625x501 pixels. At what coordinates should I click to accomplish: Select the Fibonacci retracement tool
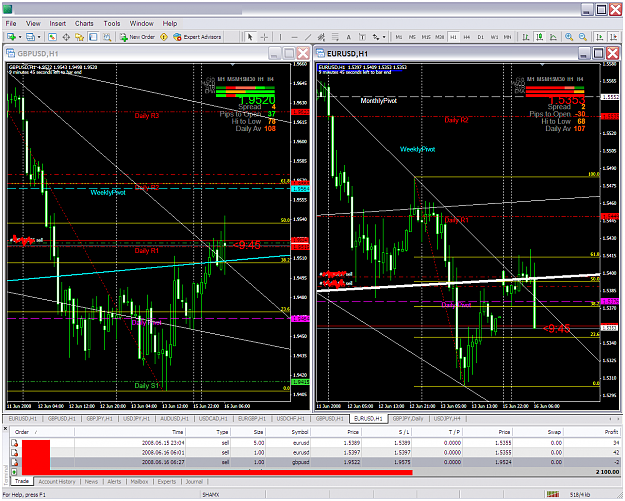pos(335,37)
